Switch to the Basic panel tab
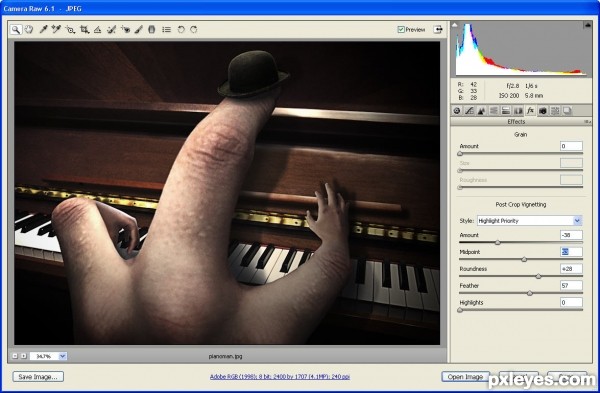This screenshot has height=393, width=600. [457, 111]
